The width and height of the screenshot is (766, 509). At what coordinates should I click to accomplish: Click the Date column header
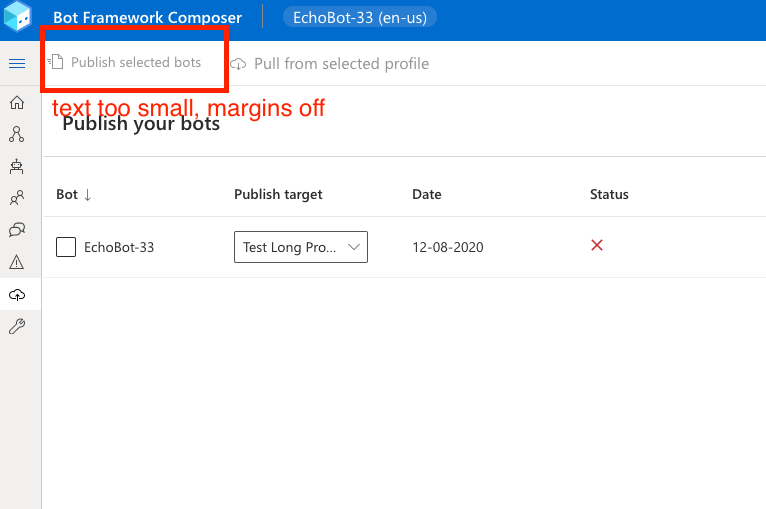[427, 194]
